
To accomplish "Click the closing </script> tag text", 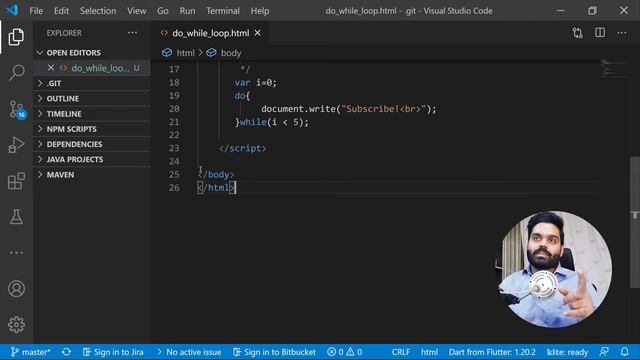I will [242, 148].
